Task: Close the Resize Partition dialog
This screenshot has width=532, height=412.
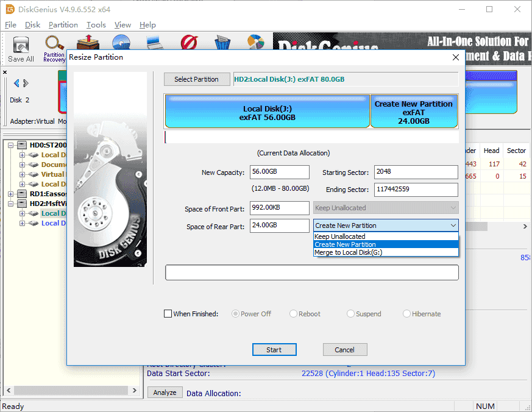Action: click(455, 57)
